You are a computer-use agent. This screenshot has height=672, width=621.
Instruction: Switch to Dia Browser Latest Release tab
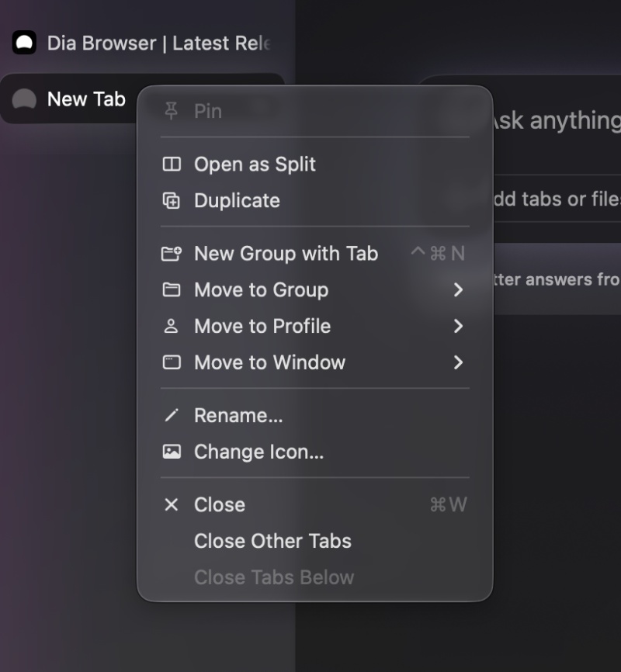141,43
